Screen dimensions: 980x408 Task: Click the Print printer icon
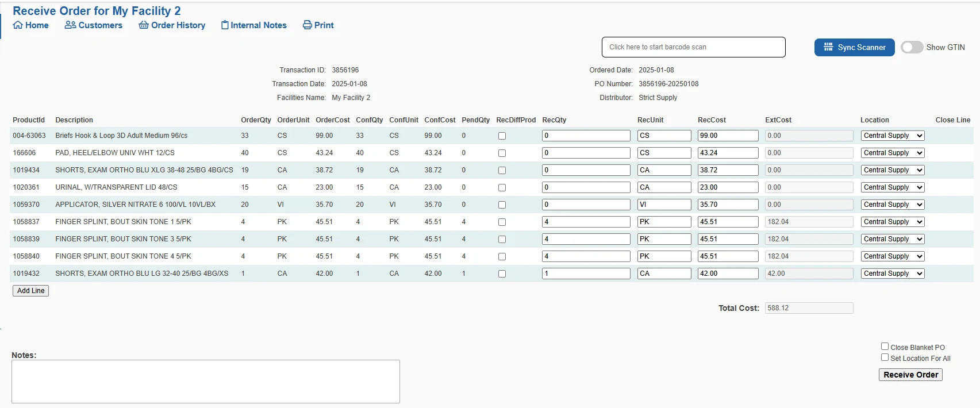coord(308,25)
